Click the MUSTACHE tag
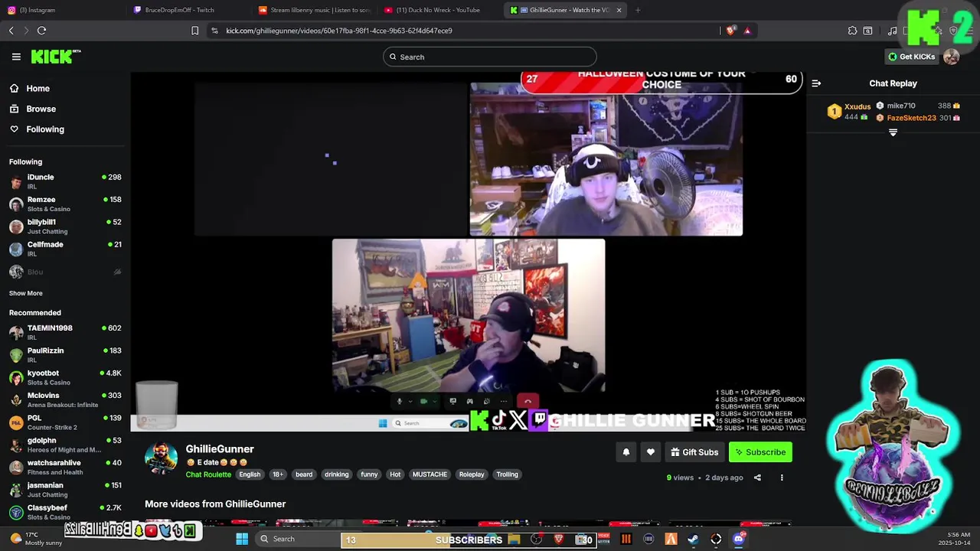 (x=430, y=474)
